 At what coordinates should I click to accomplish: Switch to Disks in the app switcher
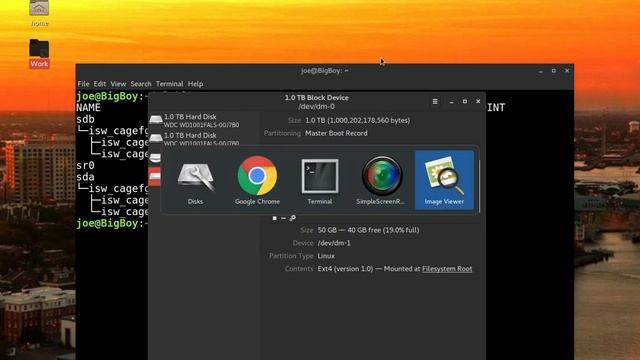click(x=196, y=180)
